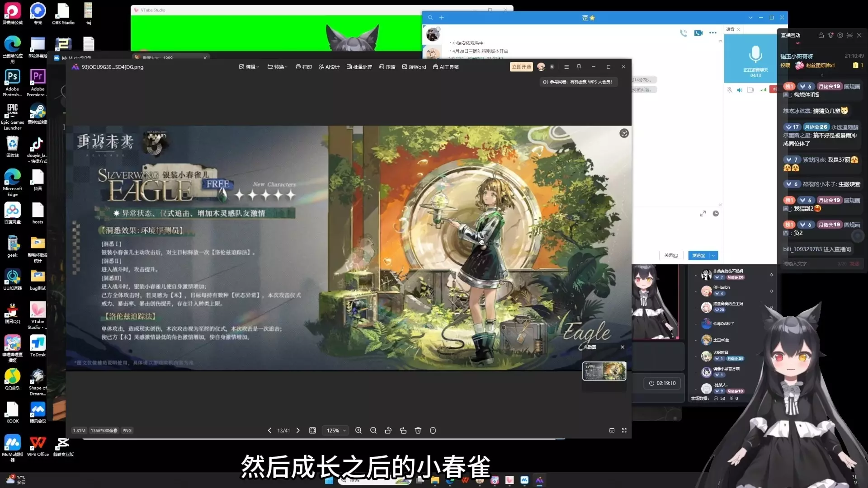Open the AI设计 menu item
The height and width of the screenshot is (488, 868).
(x=329, y=67)
